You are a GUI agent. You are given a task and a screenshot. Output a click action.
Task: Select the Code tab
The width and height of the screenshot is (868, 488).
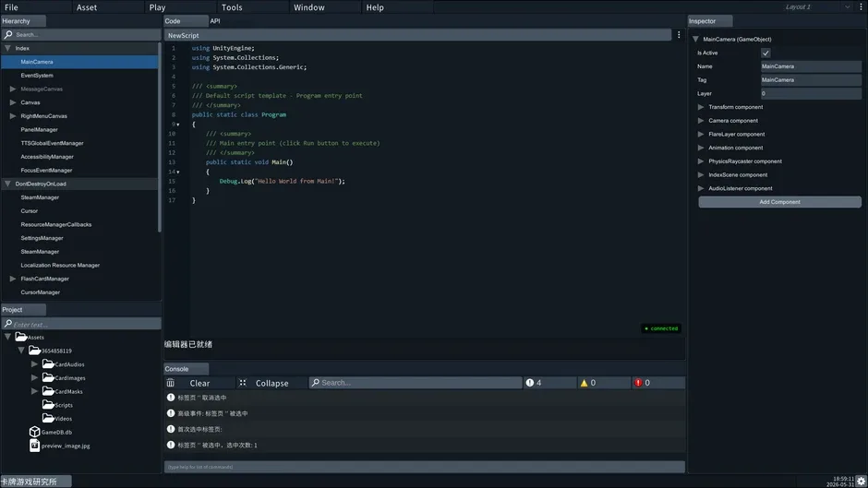(186, 21)
